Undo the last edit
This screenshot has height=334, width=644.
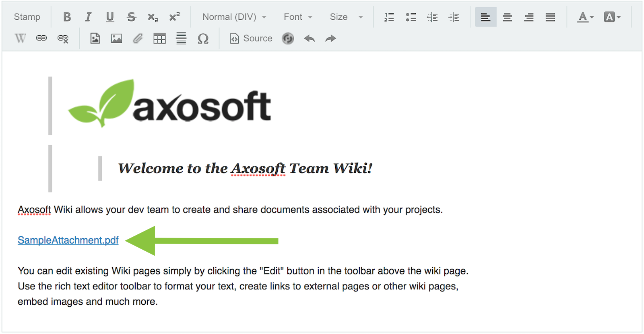[309, 38]
